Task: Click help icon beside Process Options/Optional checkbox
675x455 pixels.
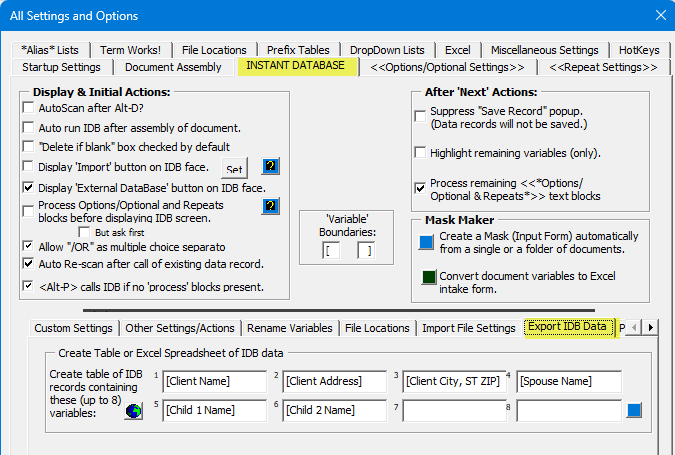Action: click(270, 206)
